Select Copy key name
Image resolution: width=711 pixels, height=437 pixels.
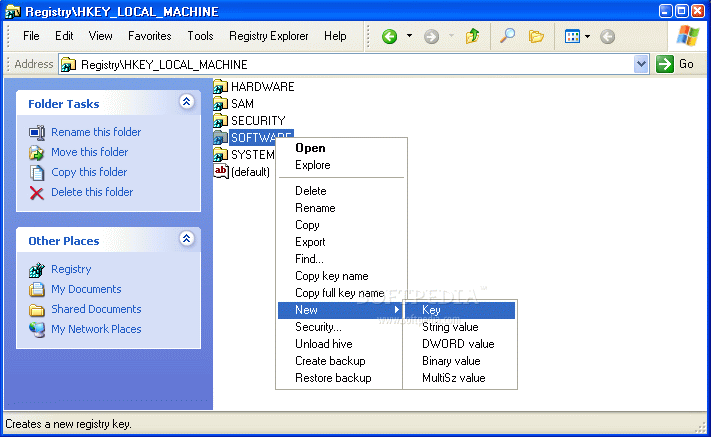click(341, 276)
